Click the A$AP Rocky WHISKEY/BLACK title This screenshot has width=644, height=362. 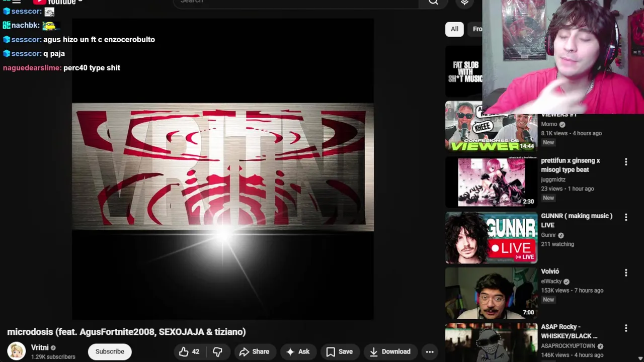(x=569, y=331)
